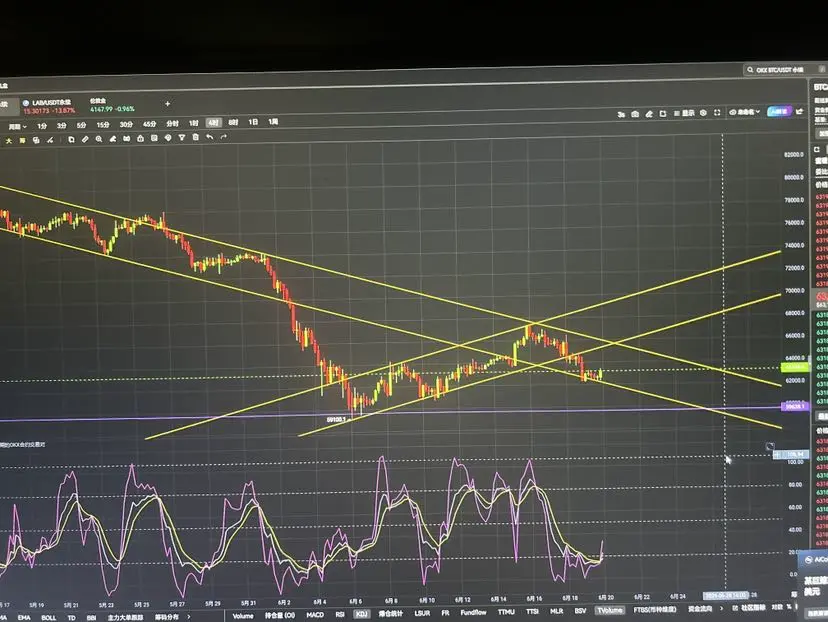Click the small icon above KDJ scale
This screenshot has width=828, height=622.
click(x=770, y=447)
